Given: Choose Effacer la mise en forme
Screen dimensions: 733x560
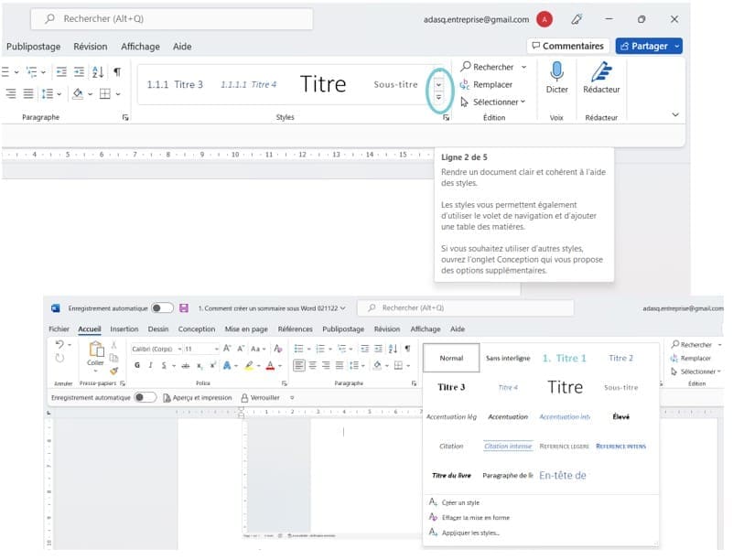Looking at the screenshot, I should pos(469,518).
